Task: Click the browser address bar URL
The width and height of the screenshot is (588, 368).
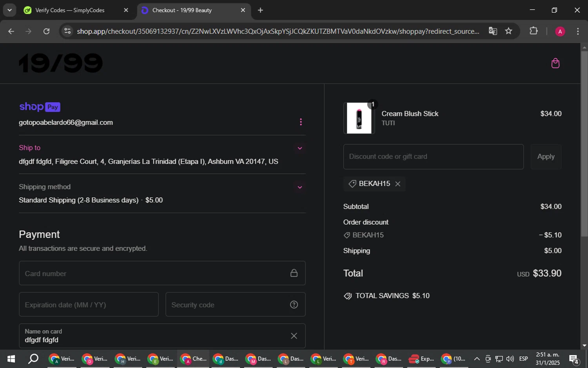Action: click(278, 31)
